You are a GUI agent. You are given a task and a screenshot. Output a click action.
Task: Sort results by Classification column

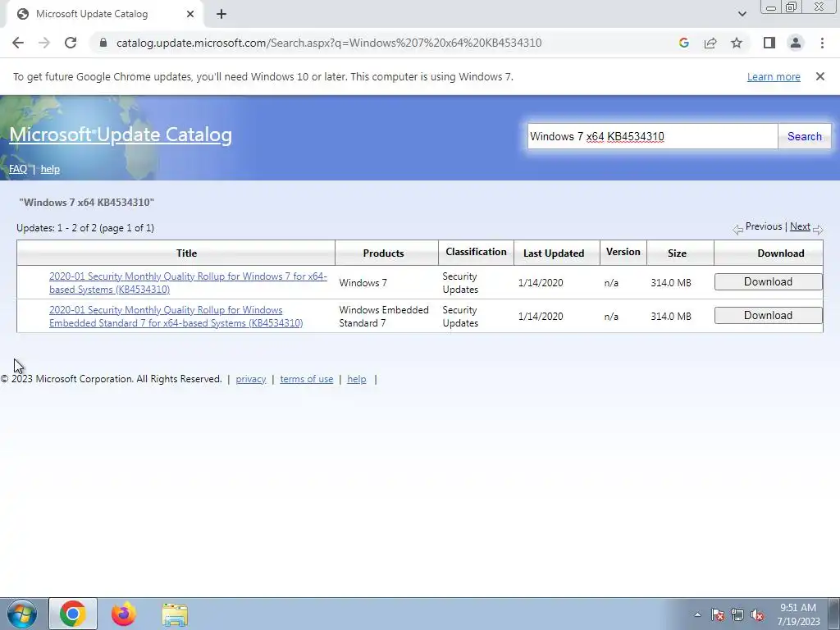tap(476, 252)
